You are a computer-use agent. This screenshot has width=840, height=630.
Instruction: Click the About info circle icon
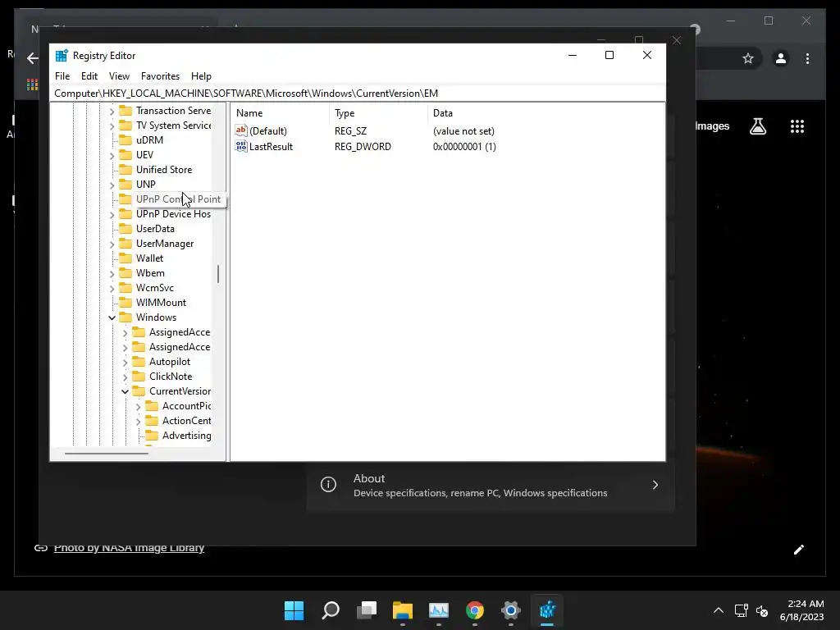(x=328, y=484)
